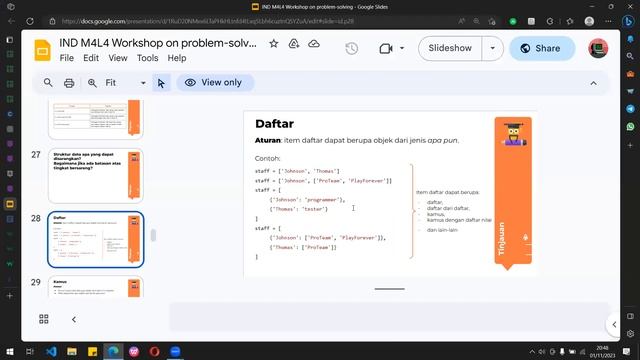The width and height of the screenshot is (640, 360).
Task: Click the speaker notes resize handle
Action: pyautogui.click(x=389, y=289)
